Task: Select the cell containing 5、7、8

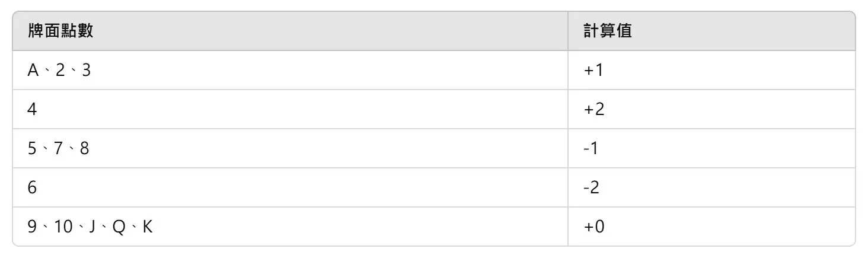Action: click(58, 149)
